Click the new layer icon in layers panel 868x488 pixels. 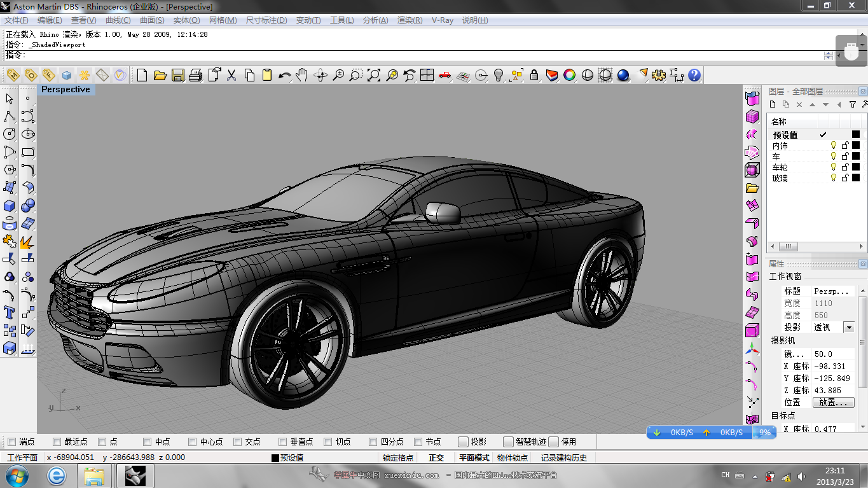773,104
